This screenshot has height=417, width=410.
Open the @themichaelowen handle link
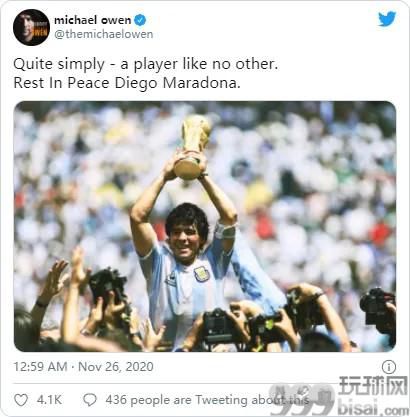coord(103,34)
